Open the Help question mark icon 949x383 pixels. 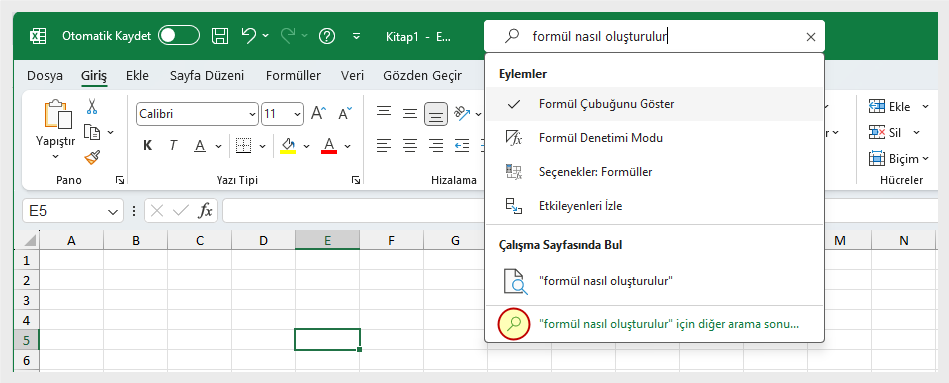click(x=327, y=36)
